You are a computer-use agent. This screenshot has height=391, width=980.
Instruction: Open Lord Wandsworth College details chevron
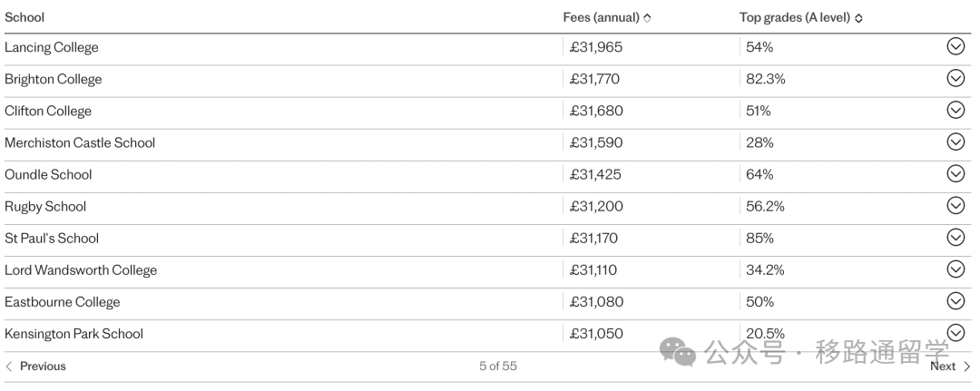coord(955,269)
